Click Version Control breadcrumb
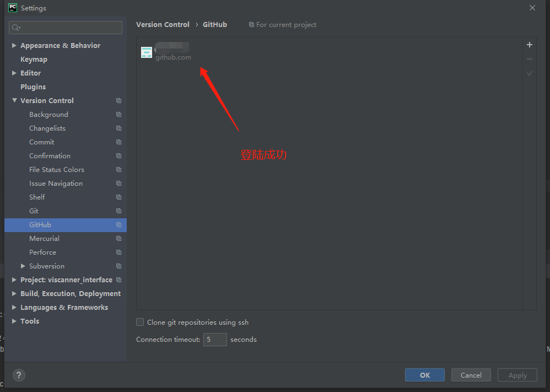 click(163, 25)
